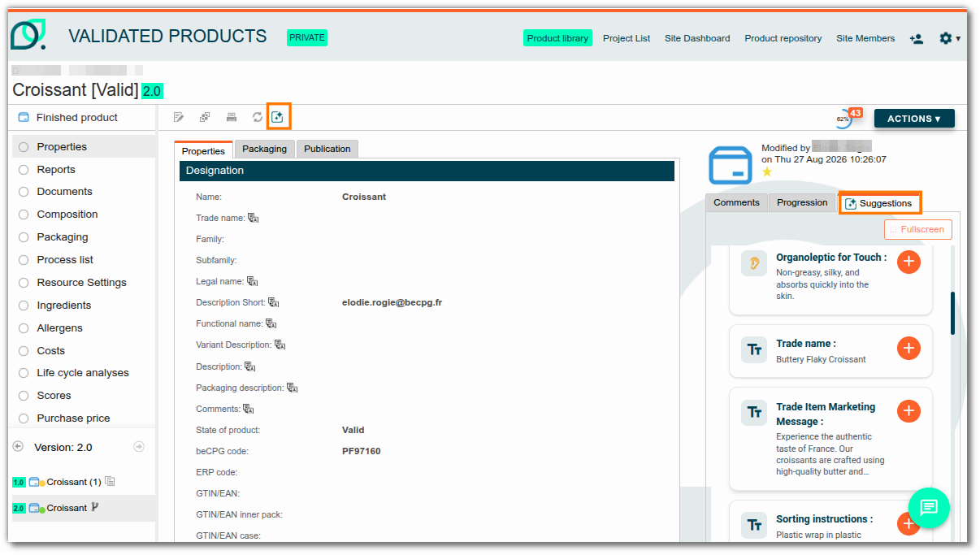Click the refresh arrows icon in toolbar
The image size is (980, 555).
[258, 117]
